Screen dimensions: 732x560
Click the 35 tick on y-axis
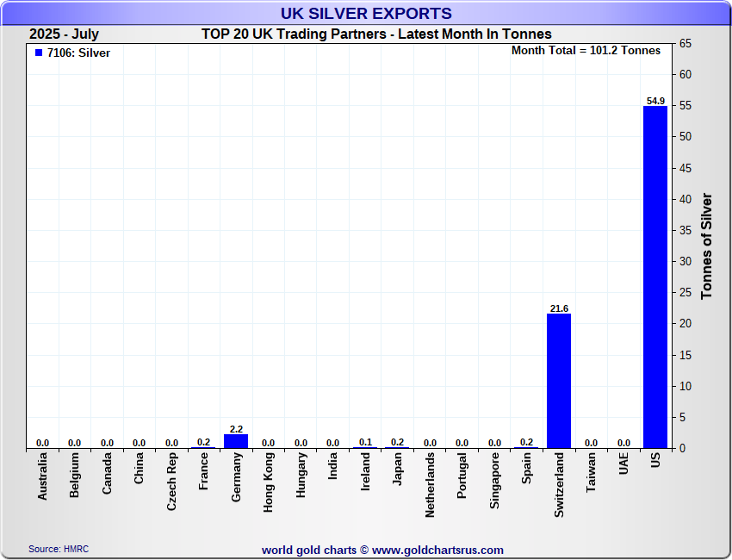[685, 230]
